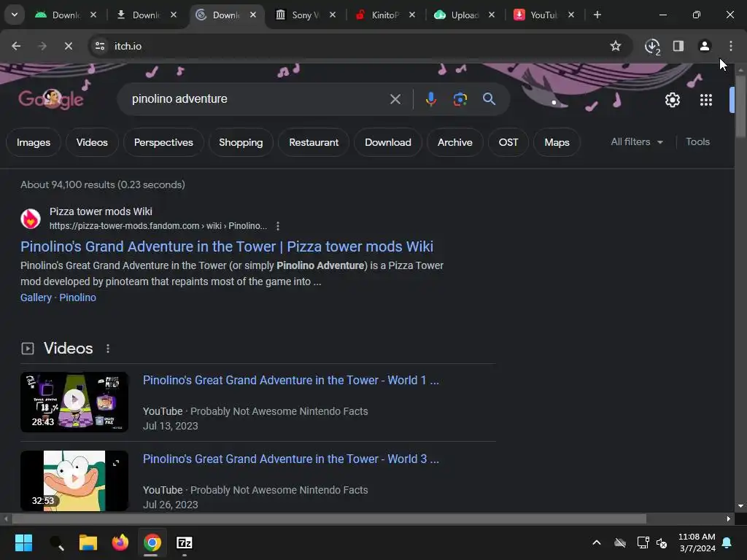747x560 pixels.
Task: Open taskbar search
Action: 57,542
